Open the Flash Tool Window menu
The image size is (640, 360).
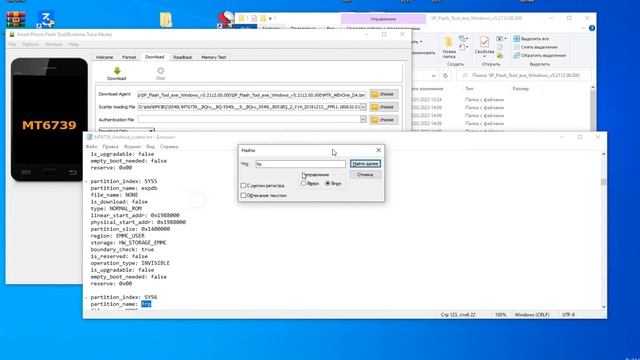click(54, 44)
